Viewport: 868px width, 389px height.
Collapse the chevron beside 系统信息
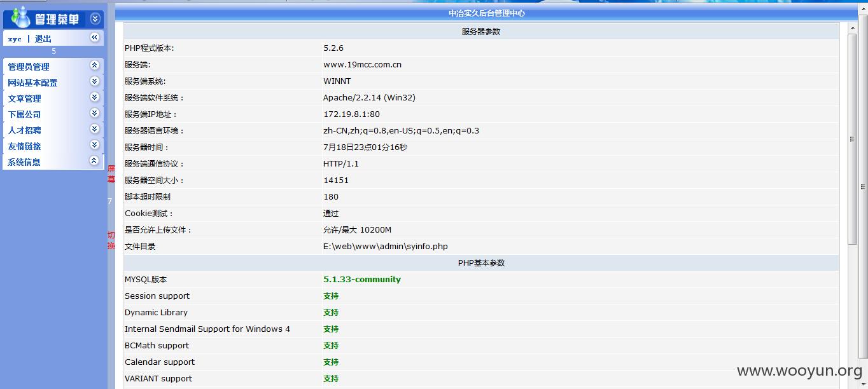point(95,161)
